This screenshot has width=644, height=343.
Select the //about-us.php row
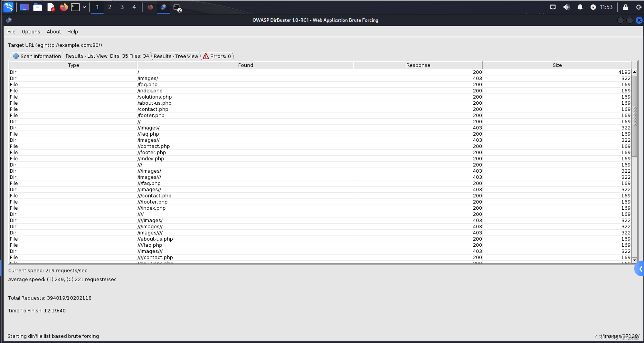pos(320,239)
